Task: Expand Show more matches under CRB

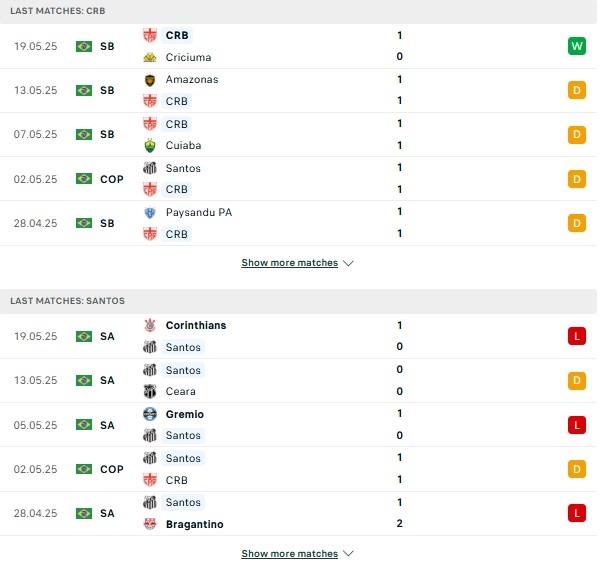Action: point(290,263)
